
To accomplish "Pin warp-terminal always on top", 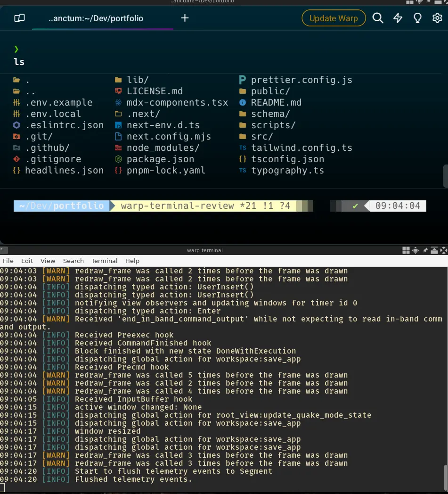I will (x=425, y=250).
